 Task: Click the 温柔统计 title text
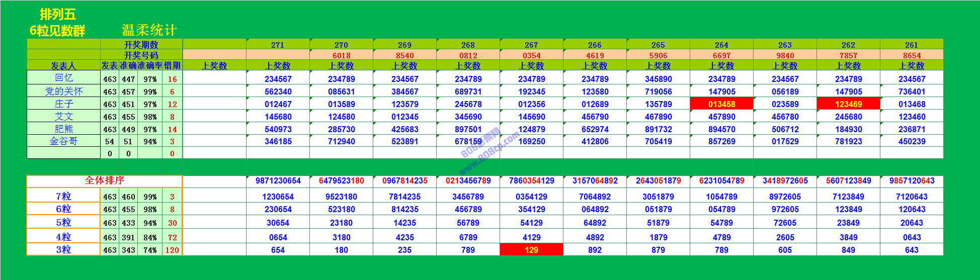149,30
